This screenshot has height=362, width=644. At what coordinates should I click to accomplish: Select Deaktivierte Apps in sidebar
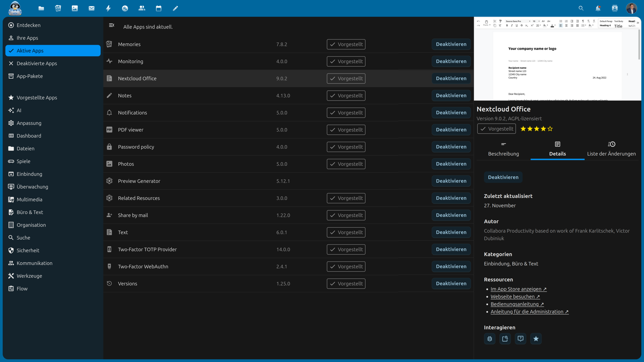pos(37,63)
